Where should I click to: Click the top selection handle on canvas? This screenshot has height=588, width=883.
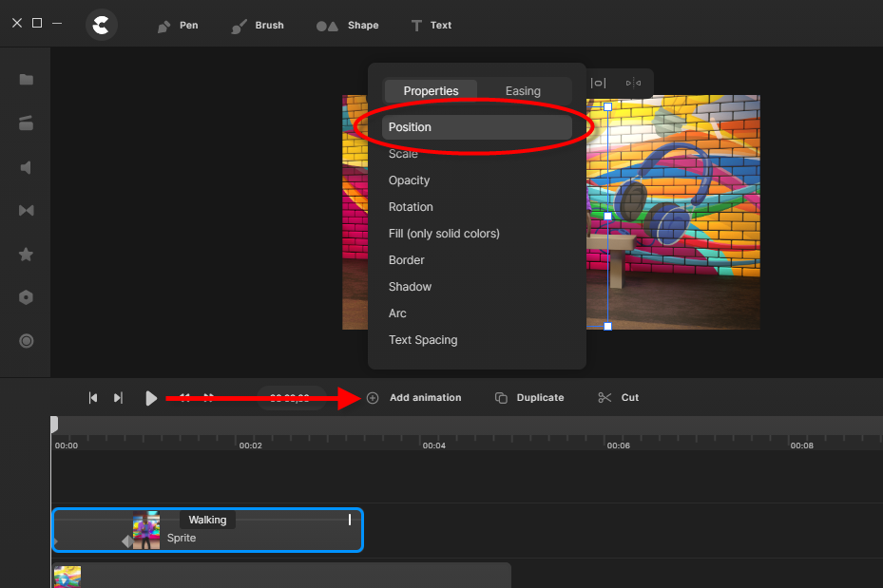click(607, 106)
